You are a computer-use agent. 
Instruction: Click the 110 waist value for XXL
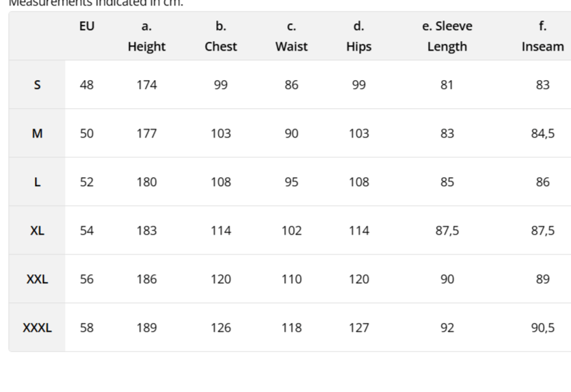(x=291, y=279)
